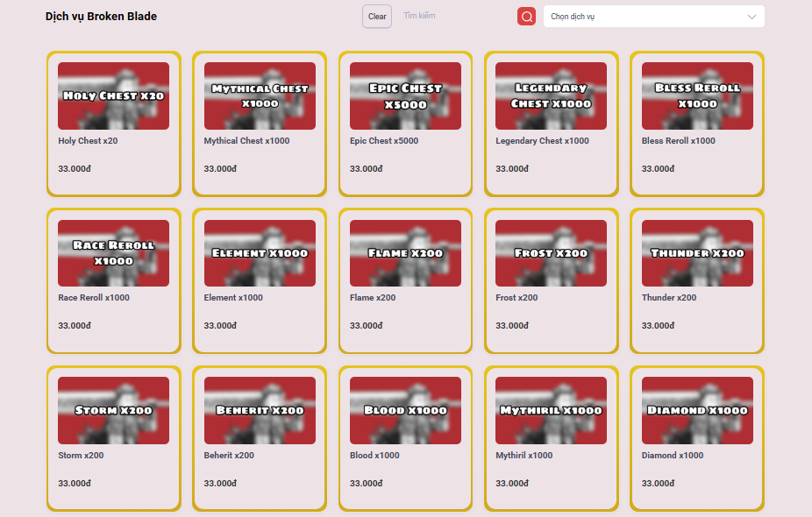Select the Diamond x1000 title text

coord(673,456)
